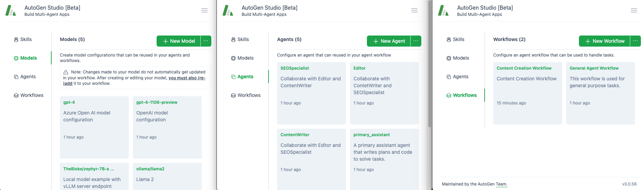This screenshot has height=190, width=644.
Task: Open the gpt-4-1106-preview model card
Action: click(167, 127)
